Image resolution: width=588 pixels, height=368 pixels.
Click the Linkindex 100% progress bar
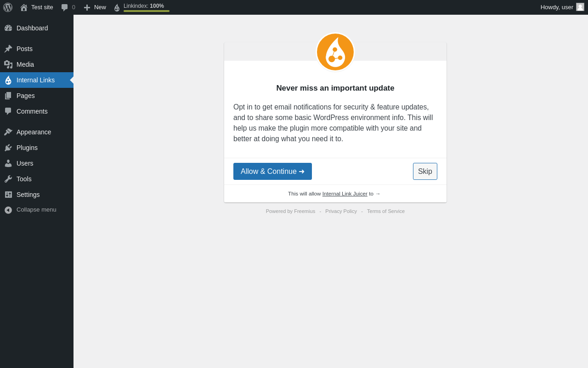(147, 11)
